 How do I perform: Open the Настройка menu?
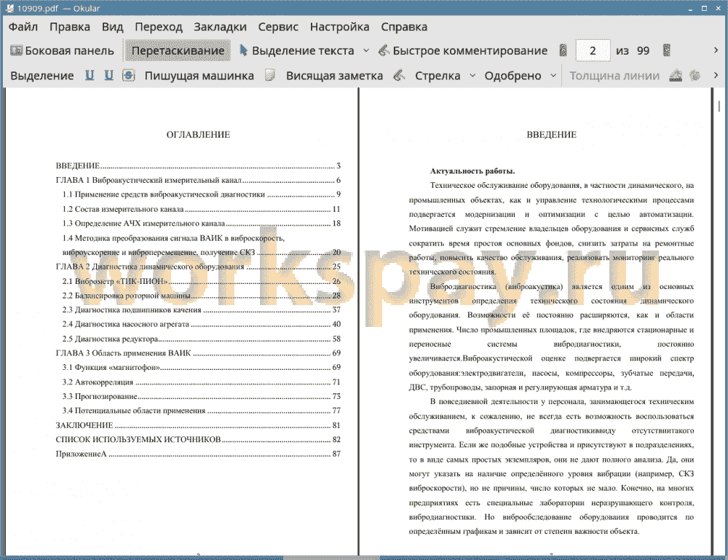coord(339,27)
